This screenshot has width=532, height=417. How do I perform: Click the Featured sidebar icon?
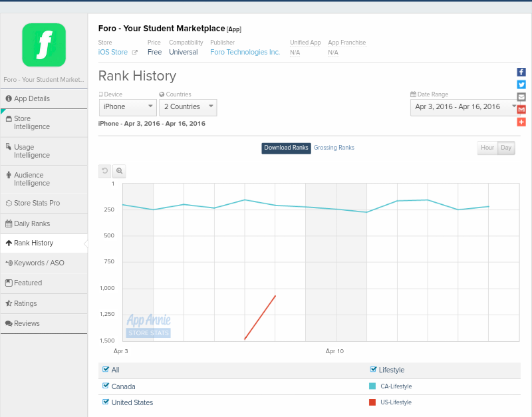9,283
